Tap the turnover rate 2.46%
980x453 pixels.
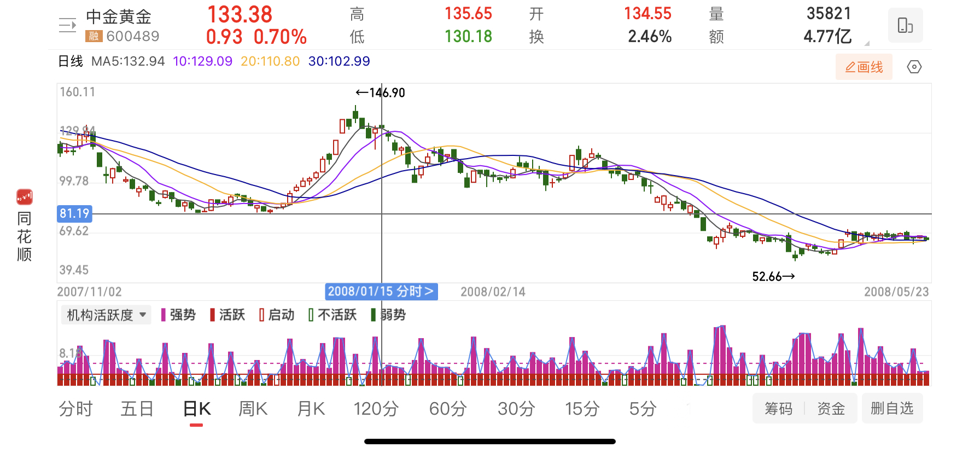coord(650,36)
